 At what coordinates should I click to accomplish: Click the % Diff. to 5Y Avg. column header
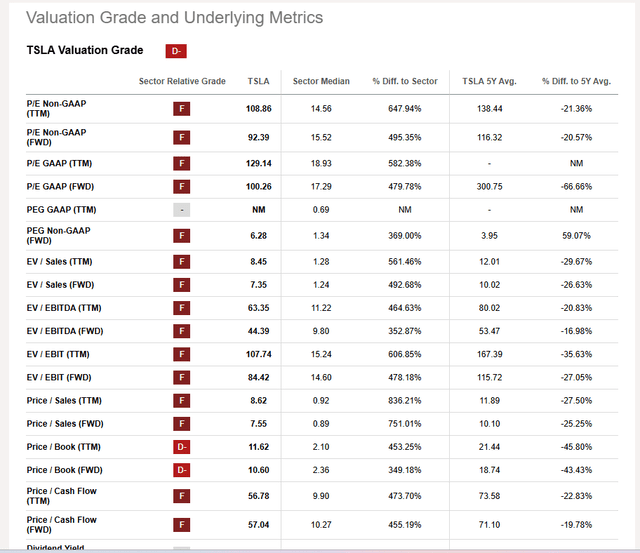(x=576, y=81)
